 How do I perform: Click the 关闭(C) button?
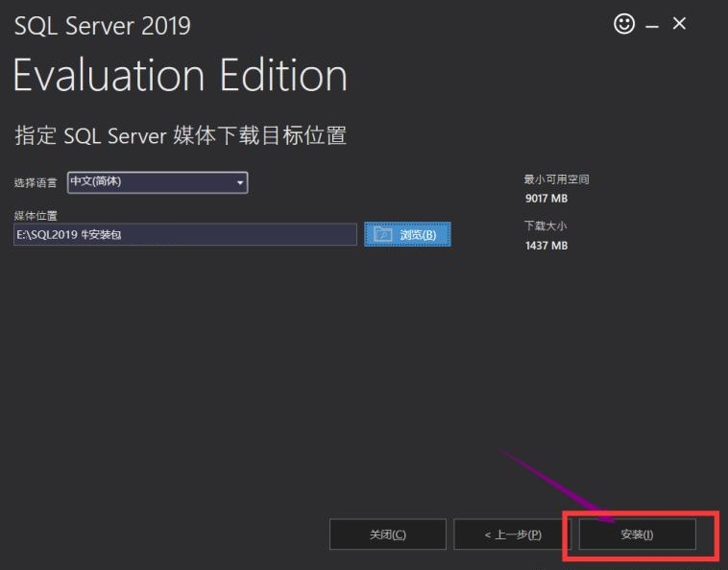pos(387,534)
